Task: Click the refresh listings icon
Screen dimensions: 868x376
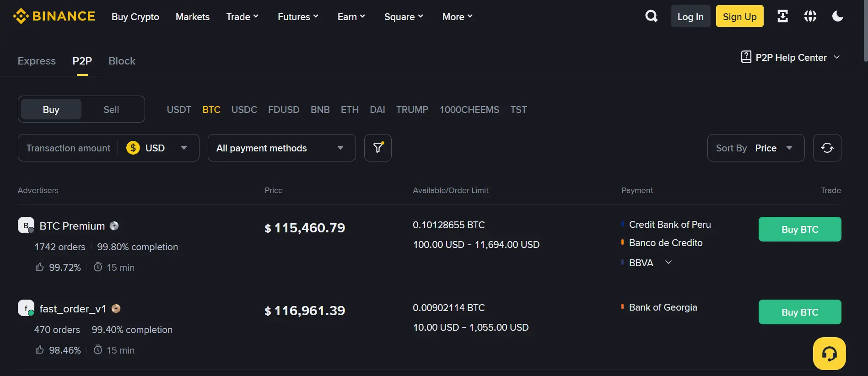Action: click(x=827, y=148)
